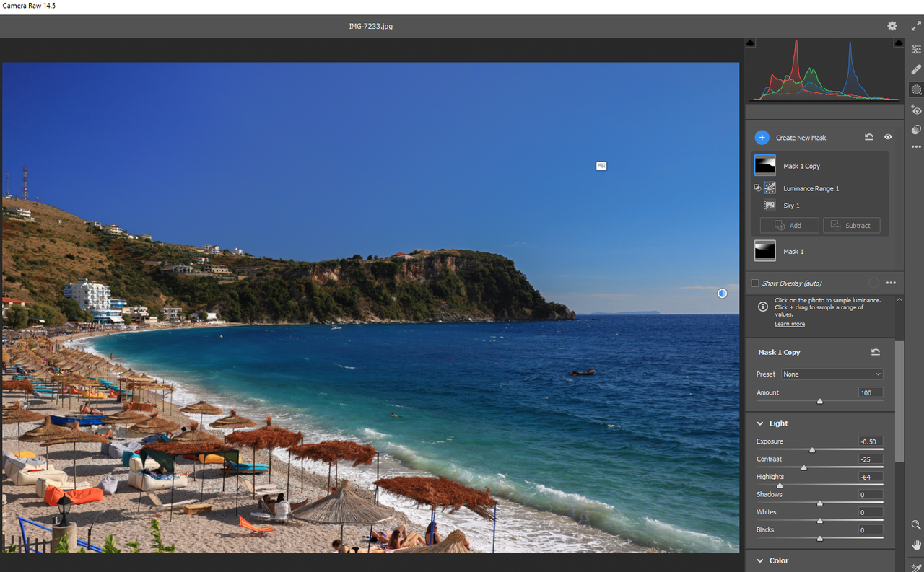Toggle mask visibility eye icon
The image size is (924, 572).
tap(888, 137)
